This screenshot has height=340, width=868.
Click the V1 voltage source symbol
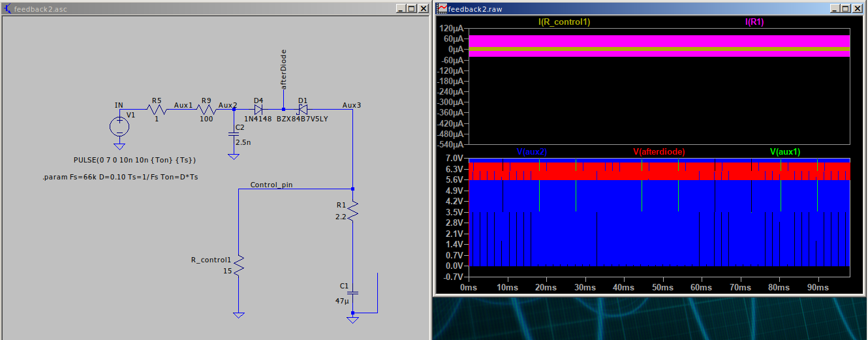pyautogui.click(x=119, y=126)
